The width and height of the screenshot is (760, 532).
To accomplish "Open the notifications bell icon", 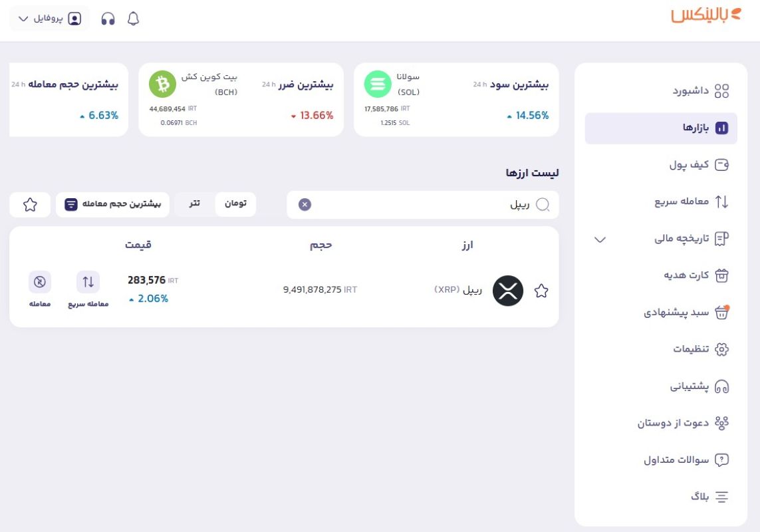I will pos(133,19).
